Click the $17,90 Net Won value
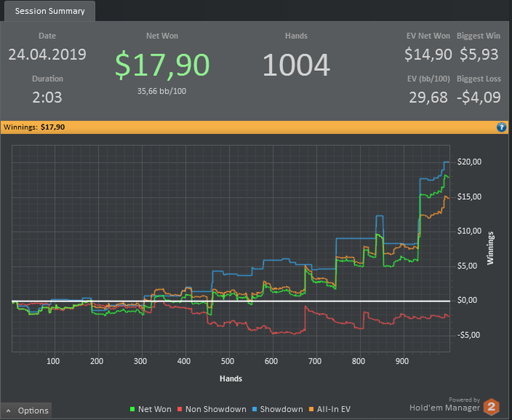 (x=162, y=65)
